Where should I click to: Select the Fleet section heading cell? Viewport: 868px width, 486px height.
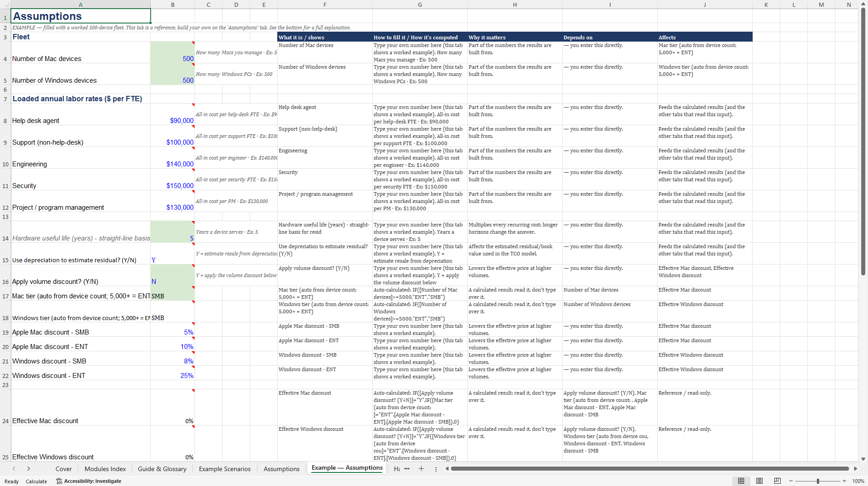(x=81, y=37)
